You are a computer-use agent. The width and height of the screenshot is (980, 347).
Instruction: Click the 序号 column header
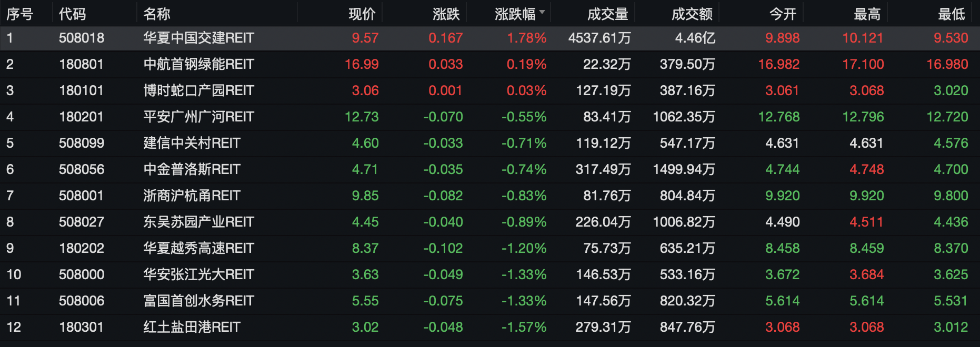(19, 14)
